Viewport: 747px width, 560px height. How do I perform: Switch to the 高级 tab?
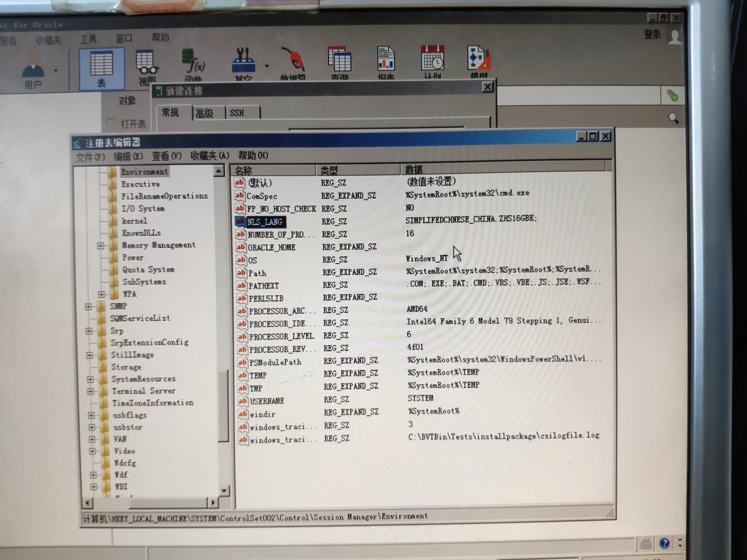[x=204, y=113]
